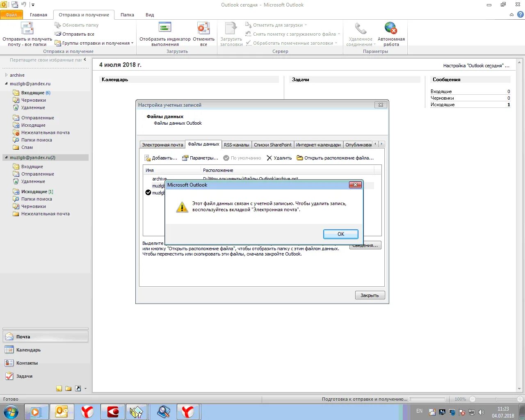Click Удаленное соединение phone icon

(361, 34)
